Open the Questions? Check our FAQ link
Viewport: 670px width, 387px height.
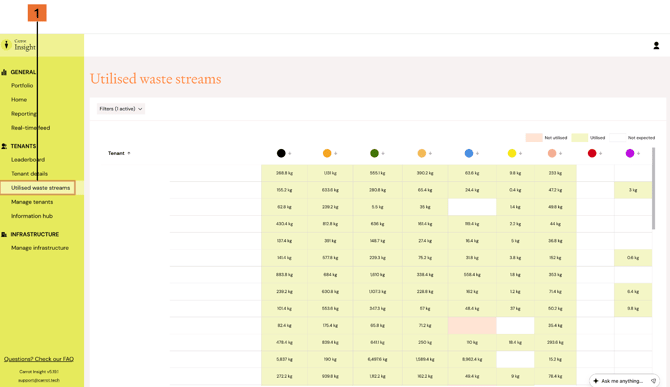[x=39, y=359]
